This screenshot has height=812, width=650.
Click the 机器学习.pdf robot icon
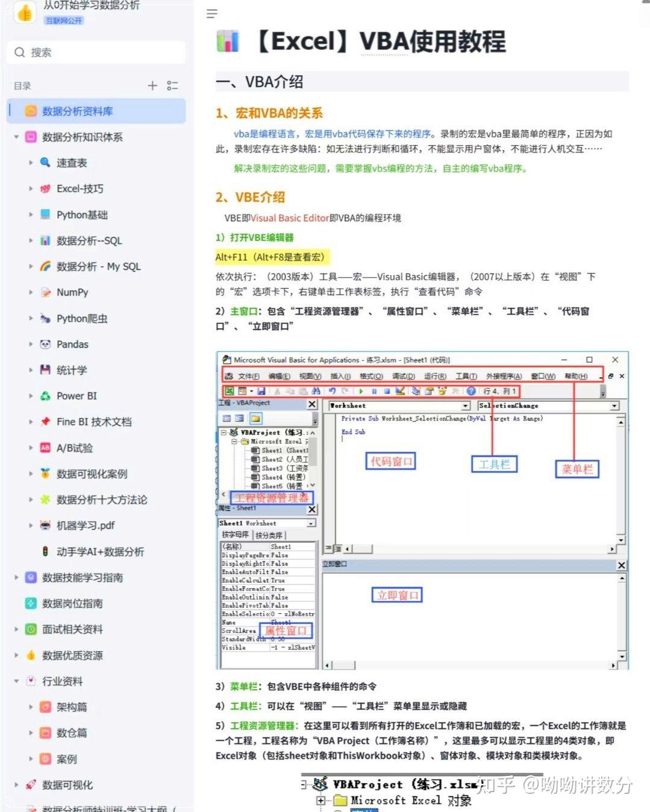click(x=45, y=525)
